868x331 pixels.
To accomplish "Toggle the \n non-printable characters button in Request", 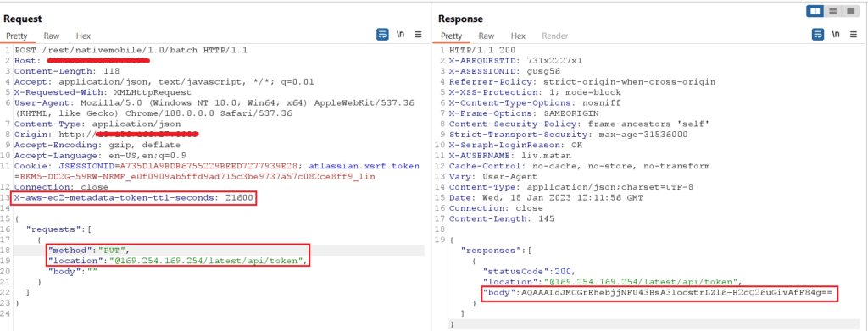I will 400,35.
